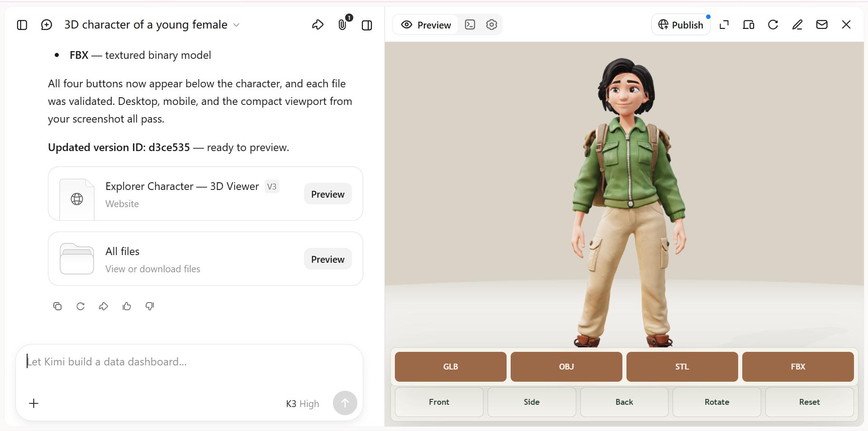Switch to the Preview tab
The width and height of the screenshot is (868, 431).
point(426,25)
